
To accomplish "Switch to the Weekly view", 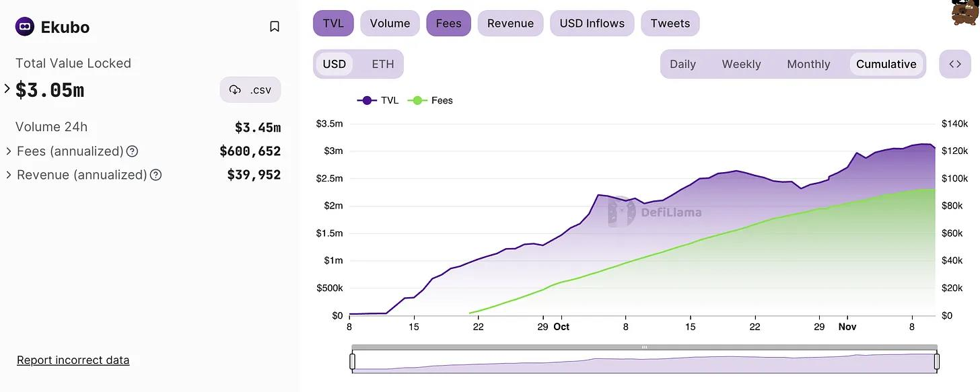I will (741, 65).
